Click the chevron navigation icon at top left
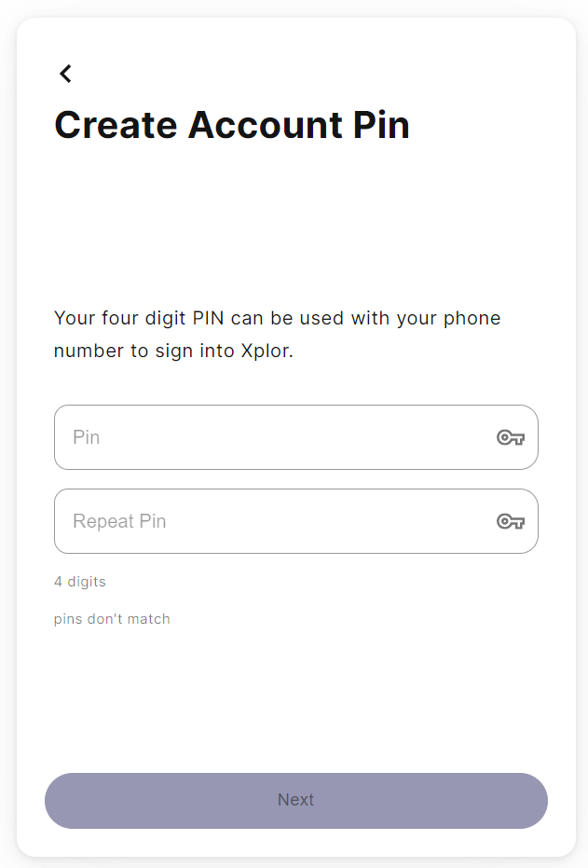The width and height of the screenshot is (588, 868). pyautogui.click(x=65, y=73)
